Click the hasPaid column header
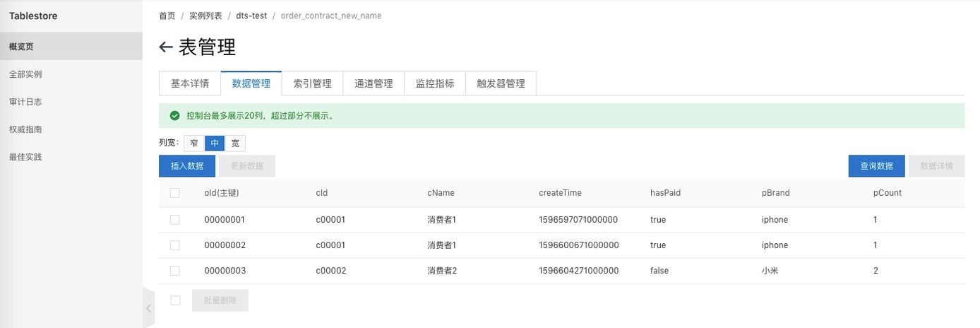980x328 pixels. (666, 192)
